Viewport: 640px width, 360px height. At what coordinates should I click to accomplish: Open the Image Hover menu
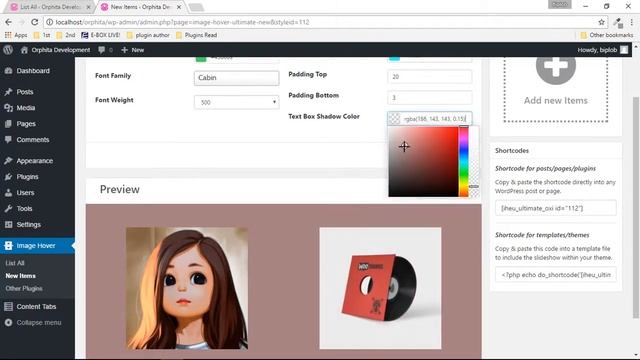[x=37, y=246]
